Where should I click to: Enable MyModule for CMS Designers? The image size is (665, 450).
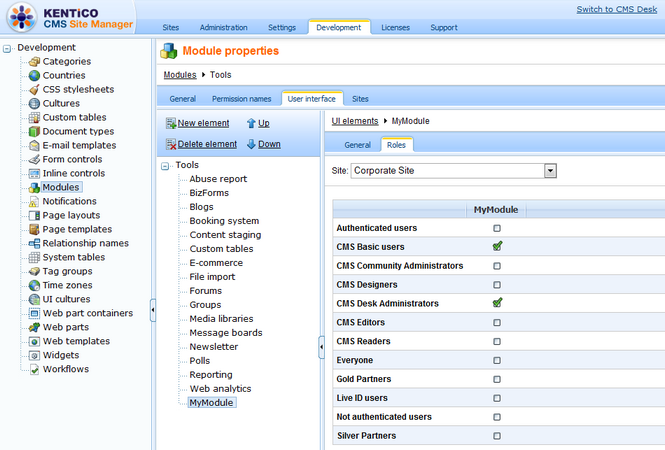tap(497, 285)
